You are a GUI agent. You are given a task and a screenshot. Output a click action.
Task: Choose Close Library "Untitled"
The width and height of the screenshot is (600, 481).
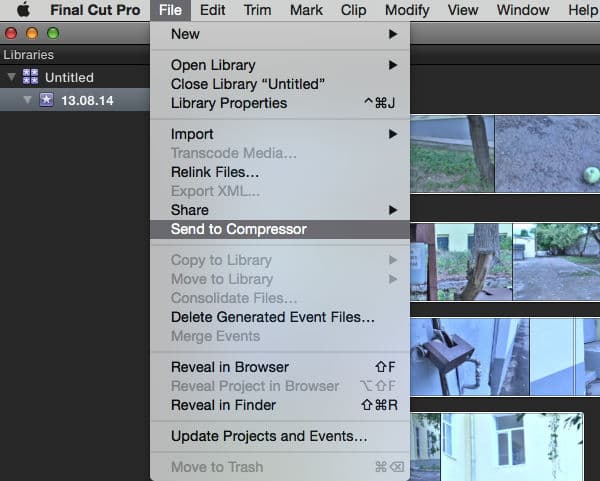point(280,84)
